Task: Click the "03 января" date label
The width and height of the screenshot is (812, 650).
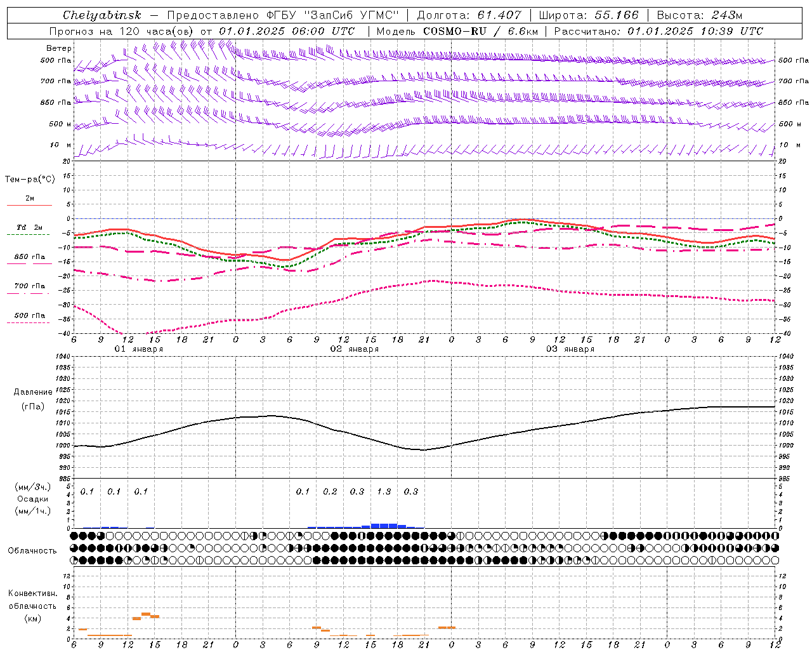Action: pyautogui.click(x=570, y=349)
